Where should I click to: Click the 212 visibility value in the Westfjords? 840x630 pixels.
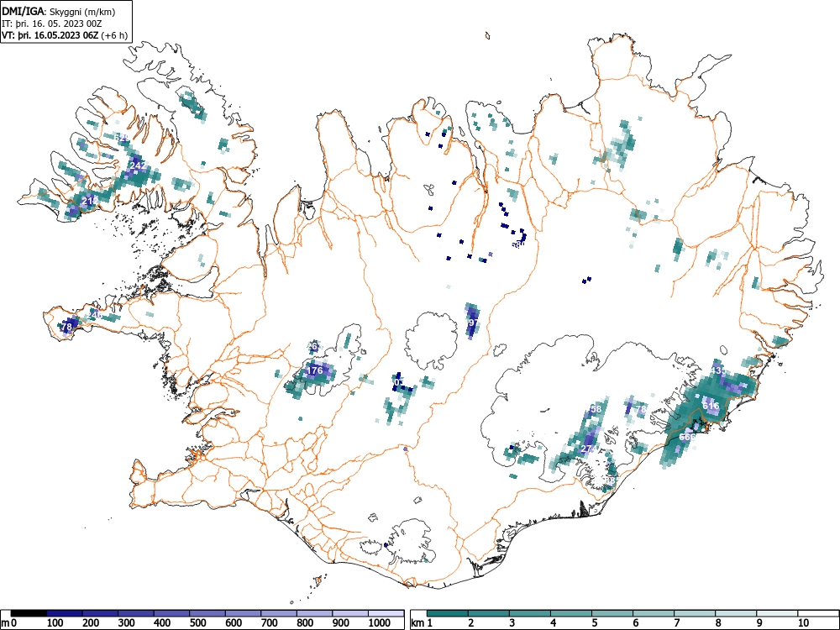pos(90,201)
